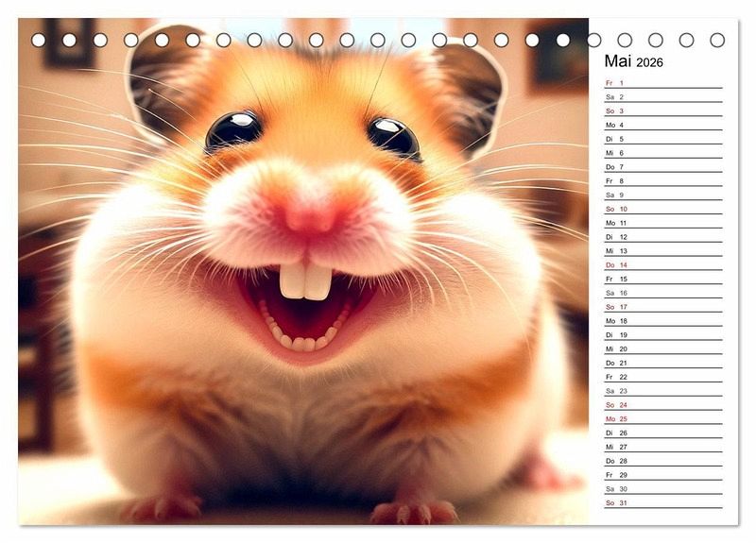Click the Mi 20 calendar line
This screenshot has height=543, width=756.
tap(662, 348)
